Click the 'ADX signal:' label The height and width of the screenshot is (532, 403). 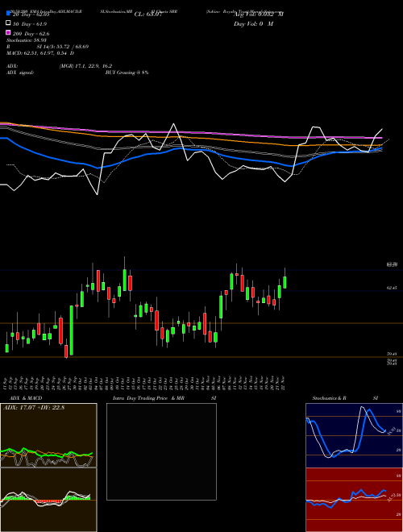(20, 73)
